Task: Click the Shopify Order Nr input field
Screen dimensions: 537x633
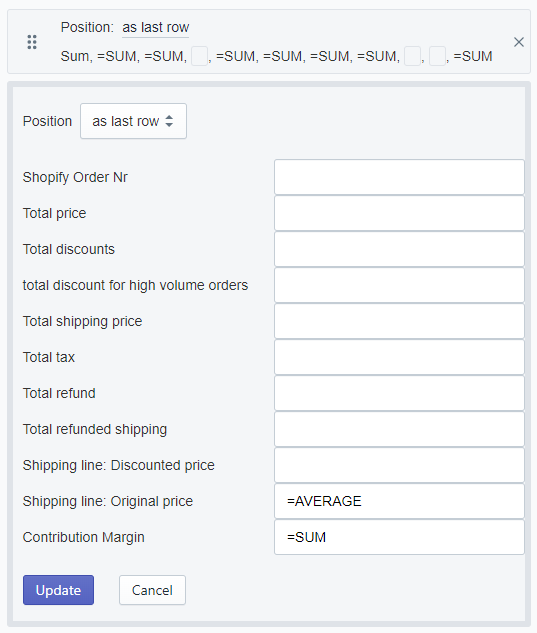Action: point(399,177)
